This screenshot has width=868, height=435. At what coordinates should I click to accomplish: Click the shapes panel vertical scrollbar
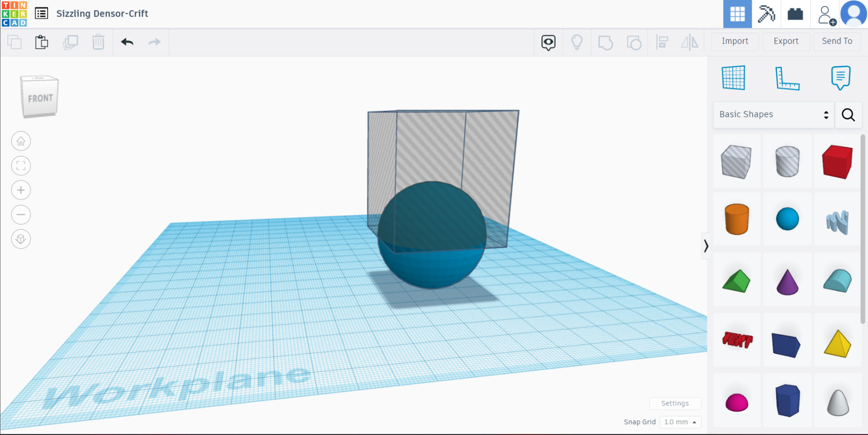click(863, 229)
